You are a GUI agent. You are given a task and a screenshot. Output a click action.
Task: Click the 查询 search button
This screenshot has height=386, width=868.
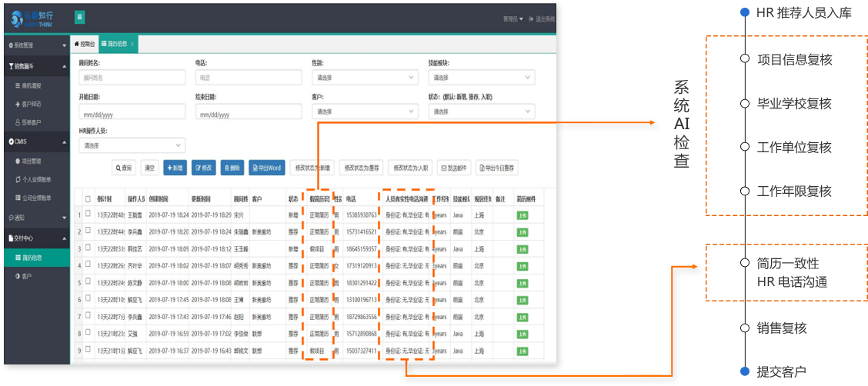[x=123, y=168]
